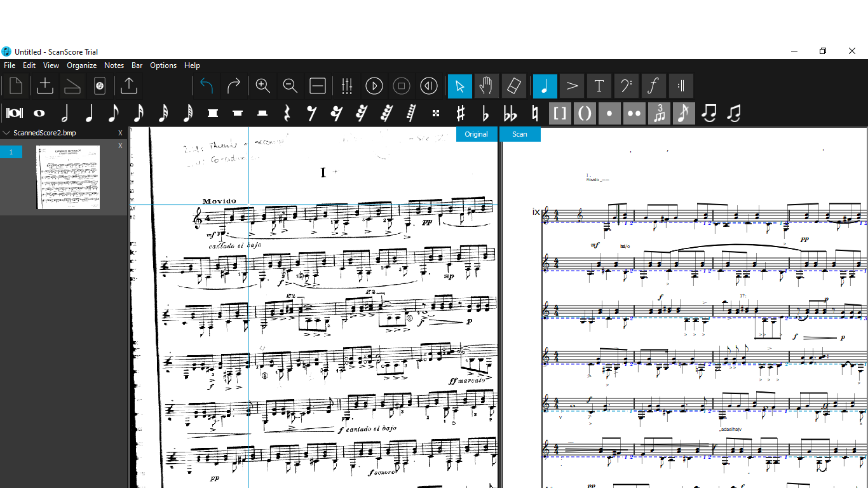This screenshot has width=868, height=488.
Task: Insert a sixteenth rest
Action: (337, 113)
